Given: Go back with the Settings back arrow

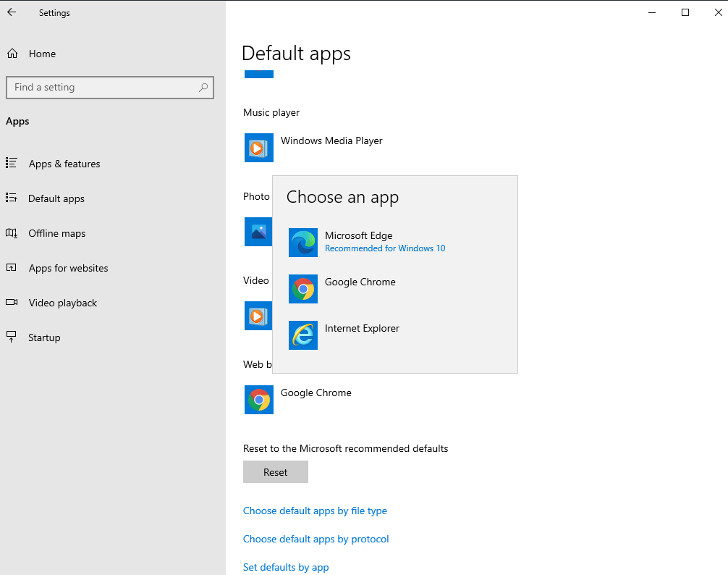Looking at the screenshot, I should pyautogui.click(x=12, y=12).
